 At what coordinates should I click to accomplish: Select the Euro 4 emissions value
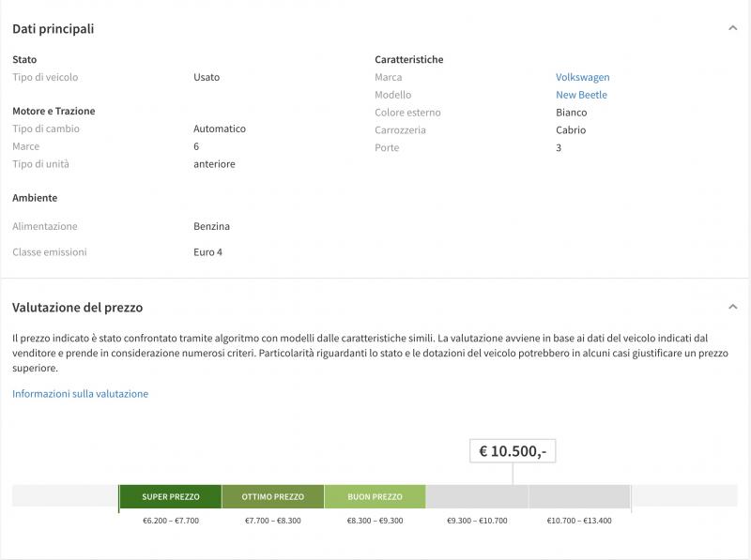[x=207, y=252]
